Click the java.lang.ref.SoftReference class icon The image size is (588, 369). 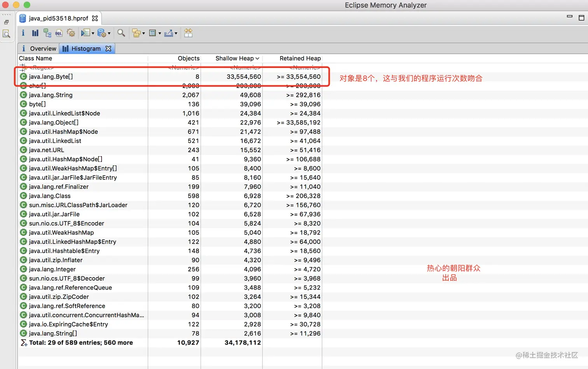[24, 306]
